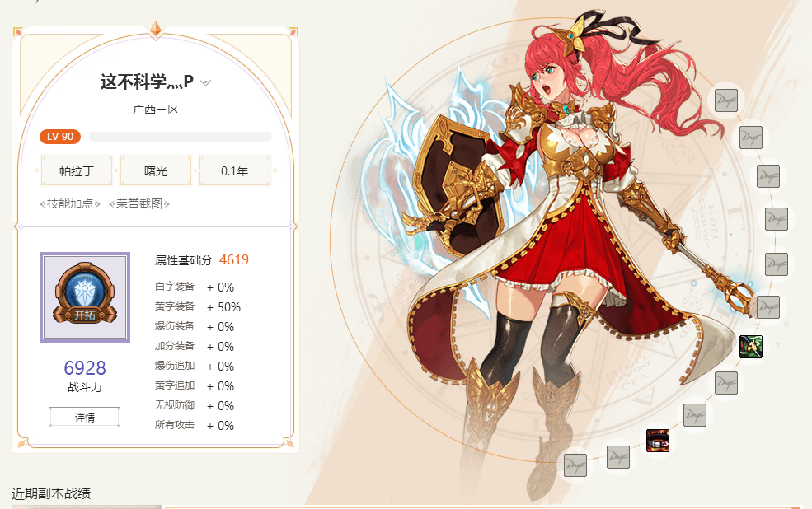Viewport: 812px width, 509px height.
Task: Click the orange LV 90 level badge
Action: 60,137
